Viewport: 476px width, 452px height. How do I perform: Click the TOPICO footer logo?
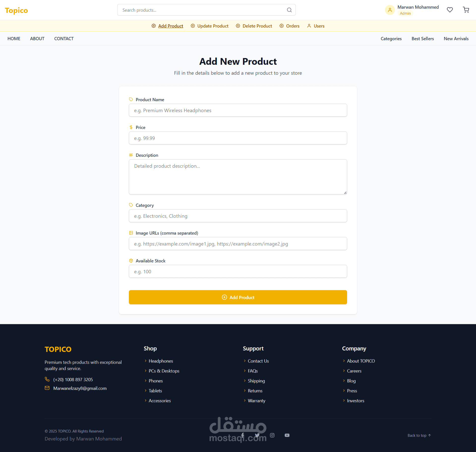point(58,349)
